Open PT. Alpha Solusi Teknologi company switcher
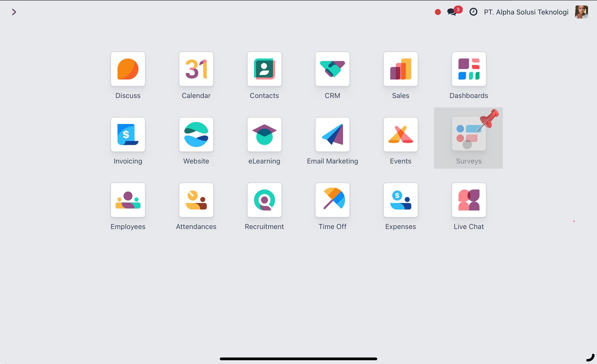Image resolution: width=597 pixels, height=364 pixels. pyautogui.click(x=526, y=12)
